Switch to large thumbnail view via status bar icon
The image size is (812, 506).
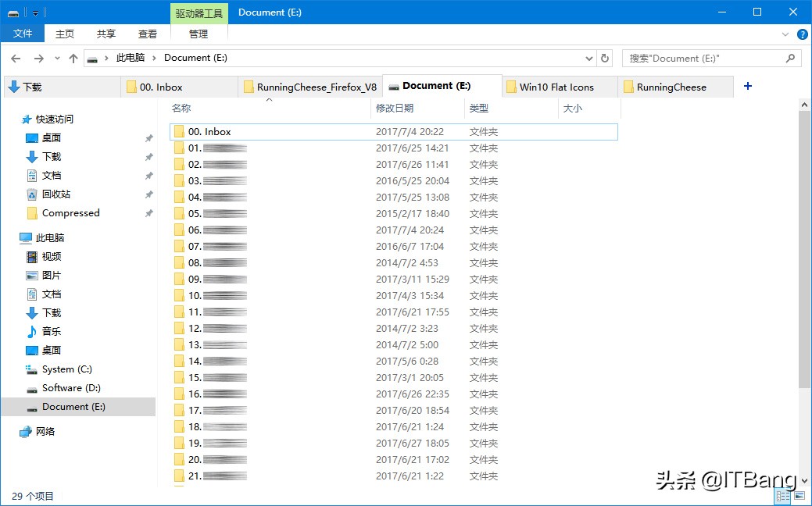(799, 495)
